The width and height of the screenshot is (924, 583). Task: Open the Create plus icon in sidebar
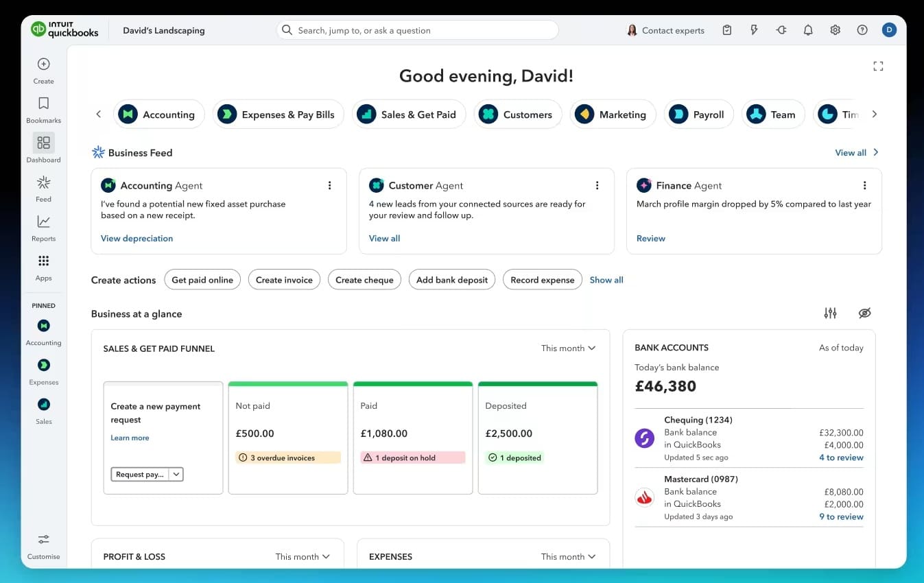(x=43, y=64)
